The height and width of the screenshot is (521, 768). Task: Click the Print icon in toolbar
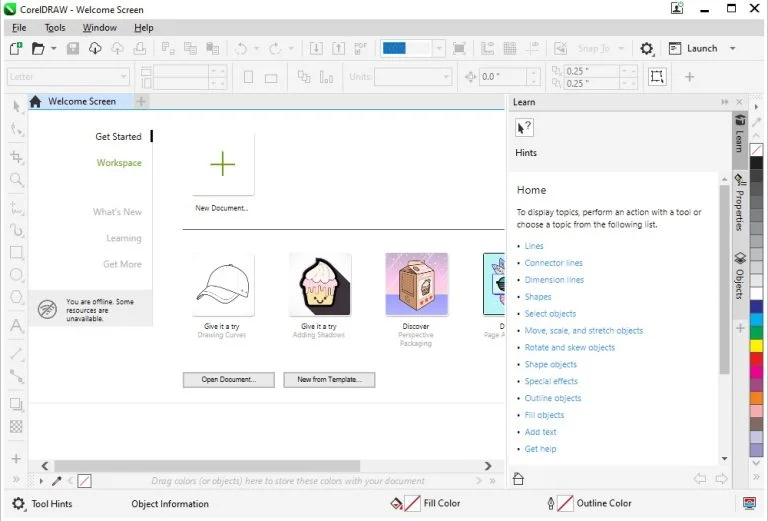coord(140,48)
